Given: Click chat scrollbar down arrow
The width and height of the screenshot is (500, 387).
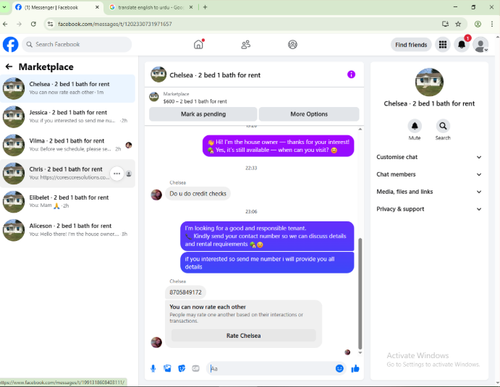Looking at the screenshot, I should tap(360, 352).
